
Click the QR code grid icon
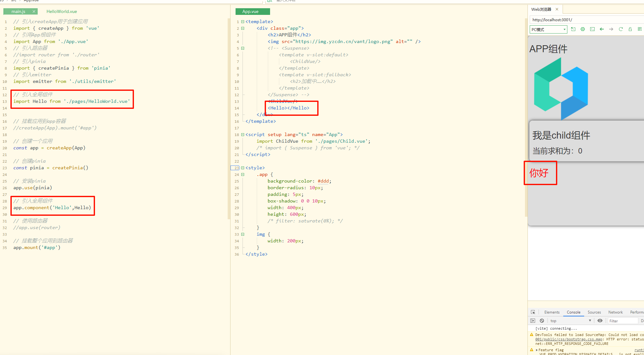[640, 29]
